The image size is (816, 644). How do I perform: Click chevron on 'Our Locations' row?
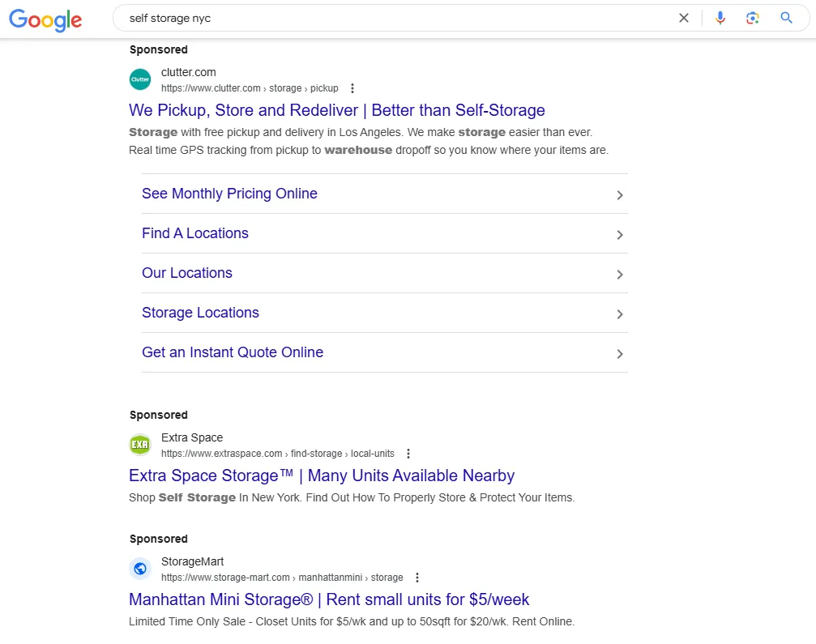click(x=620, y=274)
